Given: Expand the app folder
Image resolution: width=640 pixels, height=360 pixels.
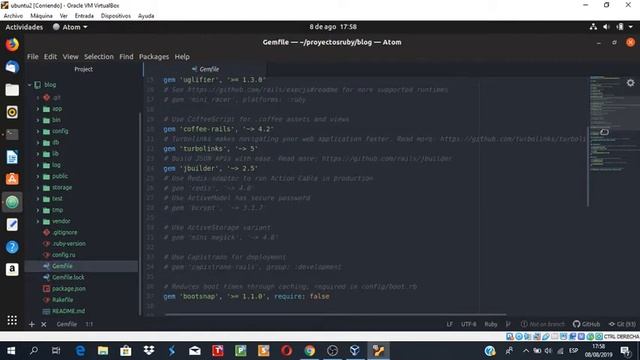Looking at the screenshot, I should tap(38, 109).
